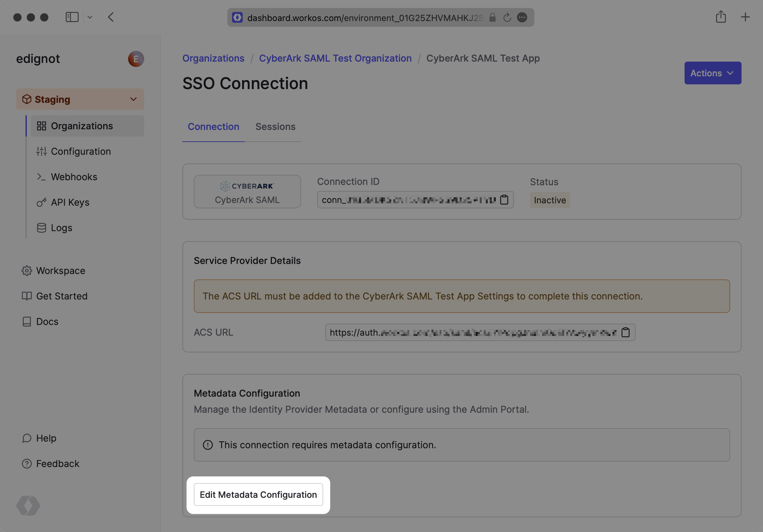Image resolution: width=763 pixels, height=532 pixels.
Task: Switch to the Sessions tab
Action: (x=275, y=126)
